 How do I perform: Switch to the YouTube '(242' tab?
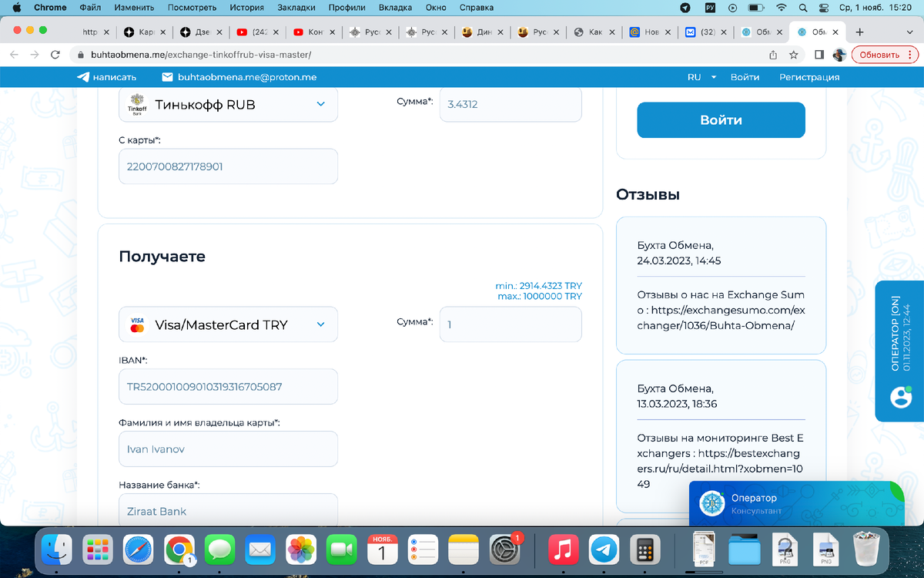tap(256, 32)
